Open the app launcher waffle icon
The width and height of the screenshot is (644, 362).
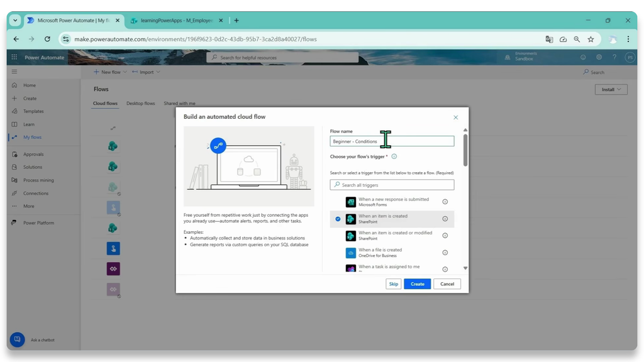pos(14,57)
